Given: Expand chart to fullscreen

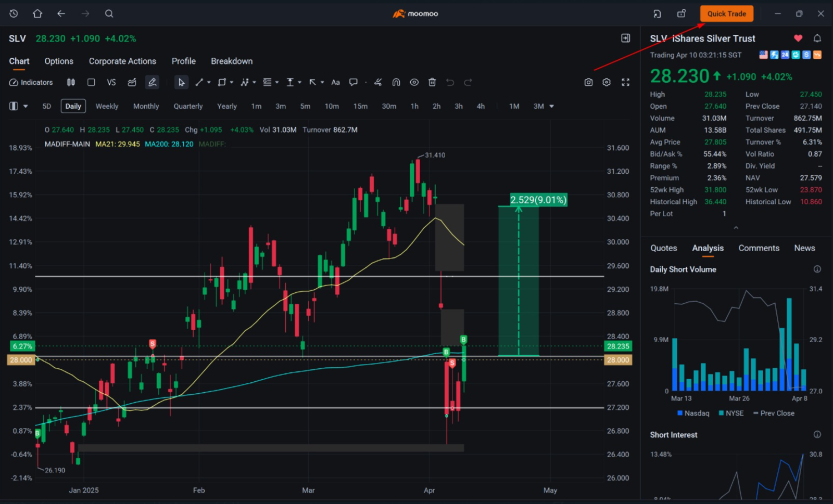Looking at the screenshot, I should [x=626, y=82].
